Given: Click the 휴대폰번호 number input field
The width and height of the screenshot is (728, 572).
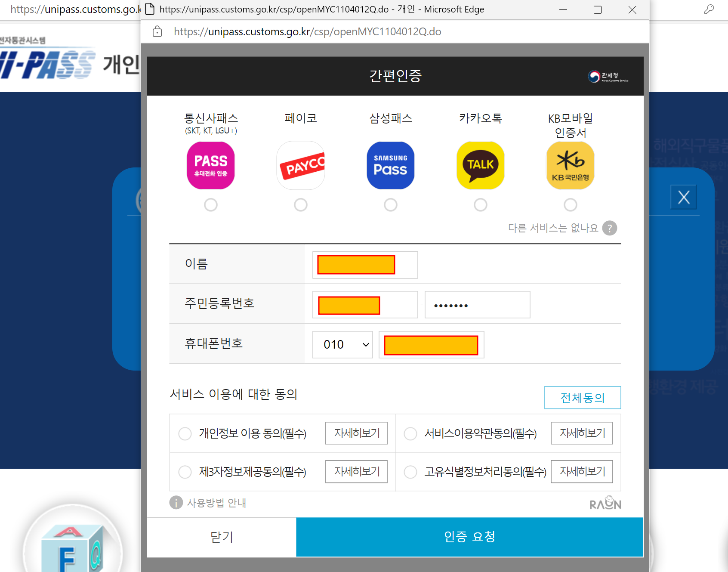Looking at the screenshot, I should coord(432,344).
